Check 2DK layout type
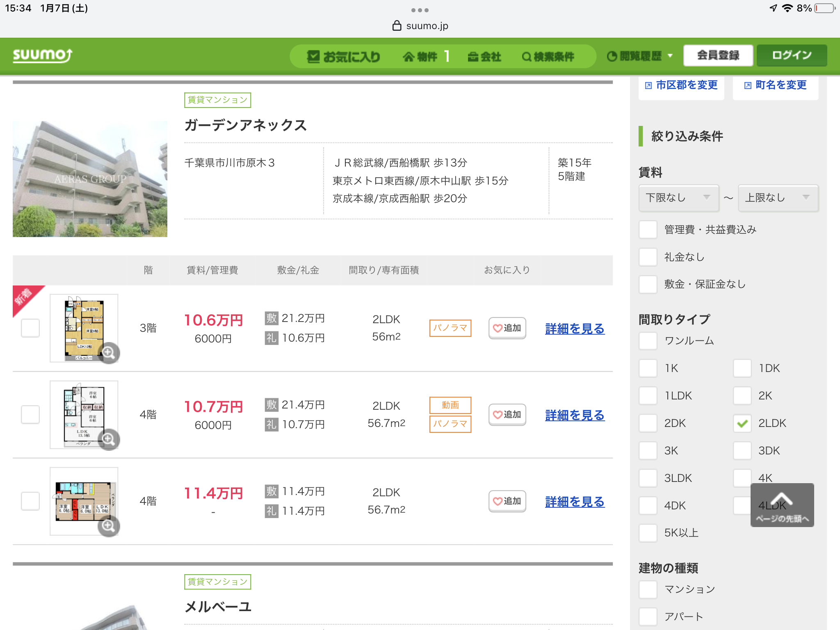Viewport: 840px width, 630px height. point(648,423)
